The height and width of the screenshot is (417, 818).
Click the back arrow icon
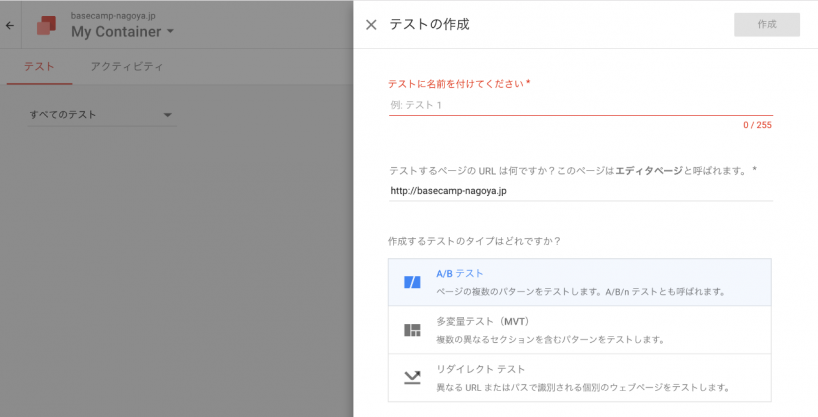pyautogui.click(x=10, y=25)
